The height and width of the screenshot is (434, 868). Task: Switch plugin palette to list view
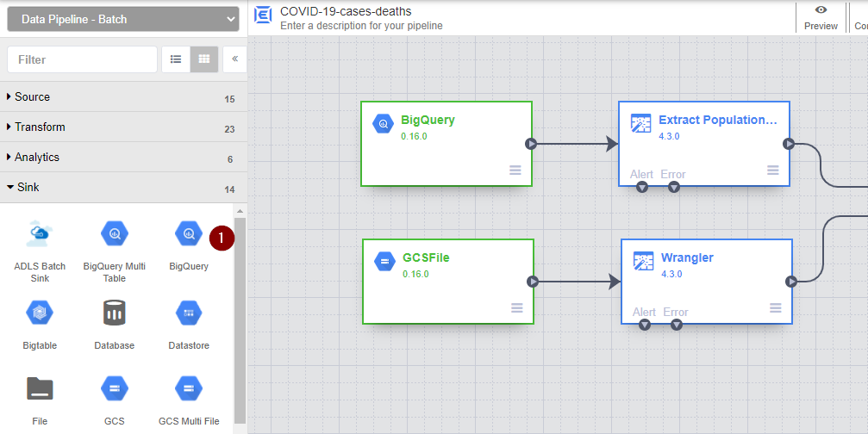176,59
